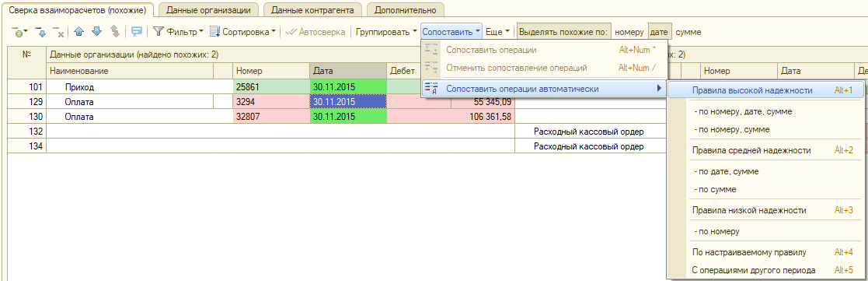Select amount cell 55 345,09
The height and width of the screenshot is (281, 868).
point(483,102)
